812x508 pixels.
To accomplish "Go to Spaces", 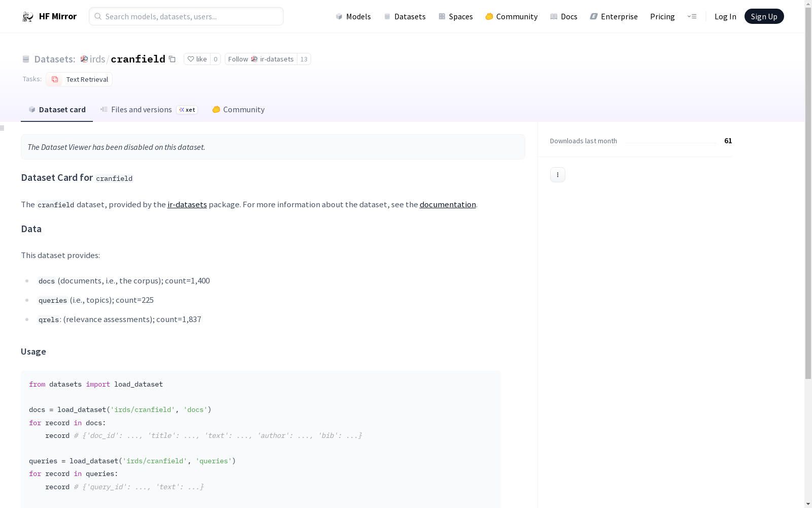I will pyautogui.click(x=455, y=16).
